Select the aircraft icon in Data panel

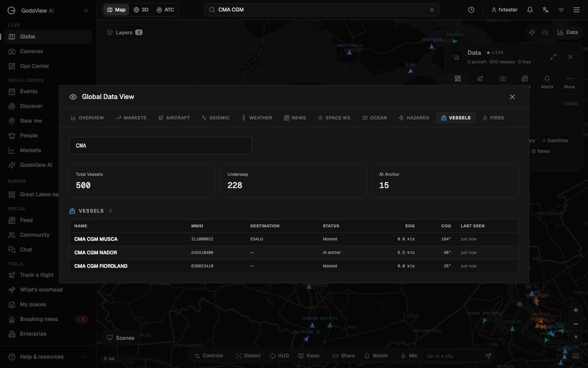480,79
